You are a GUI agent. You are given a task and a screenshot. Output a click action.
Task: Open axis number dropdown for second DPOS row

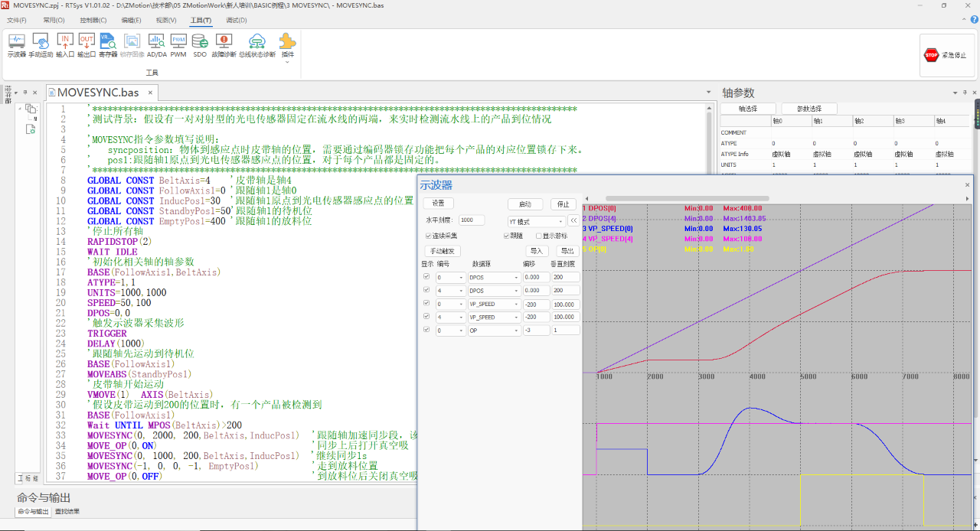(451, 291)
